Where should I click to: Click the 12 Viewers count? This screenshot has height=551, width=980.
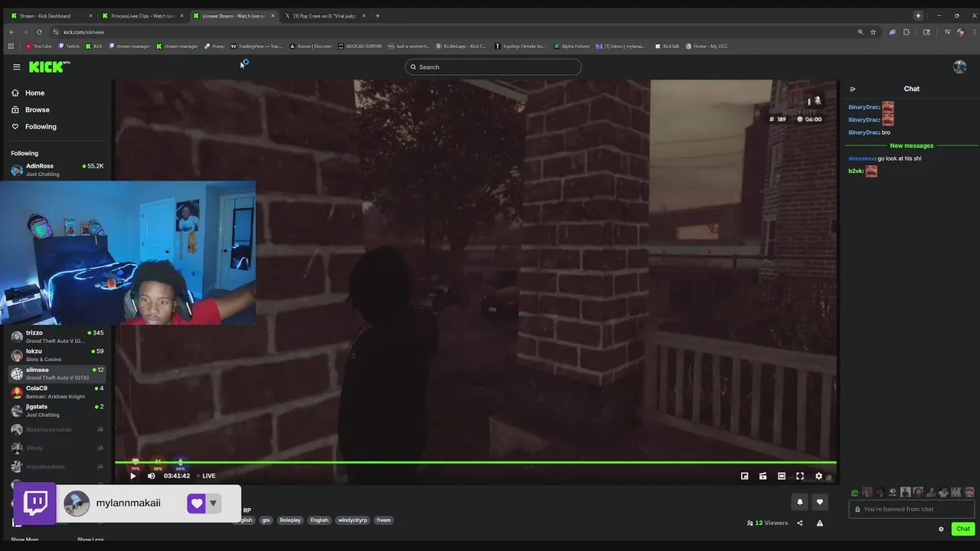coord(767,523)
